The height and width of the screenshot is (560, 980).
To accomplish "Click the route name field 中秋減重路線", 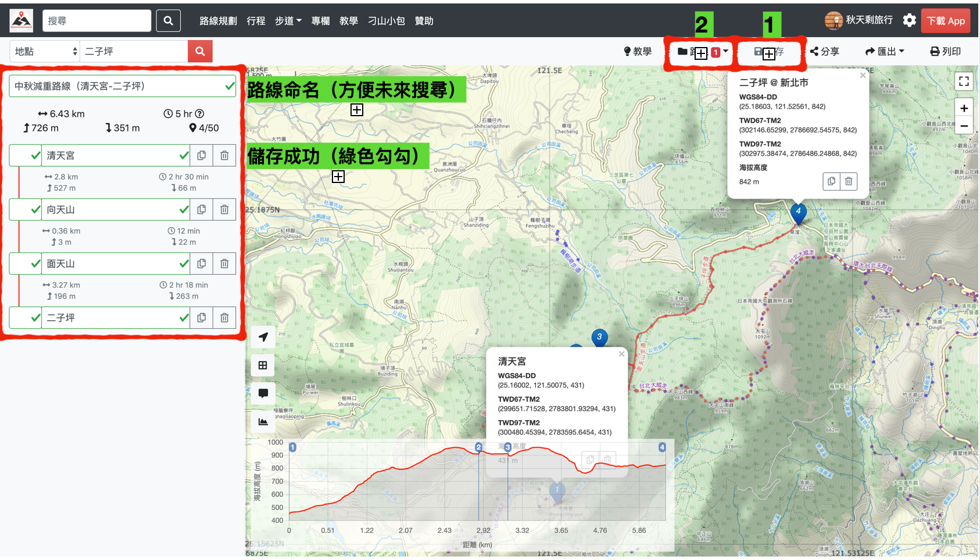I will (x=123, y=86).
